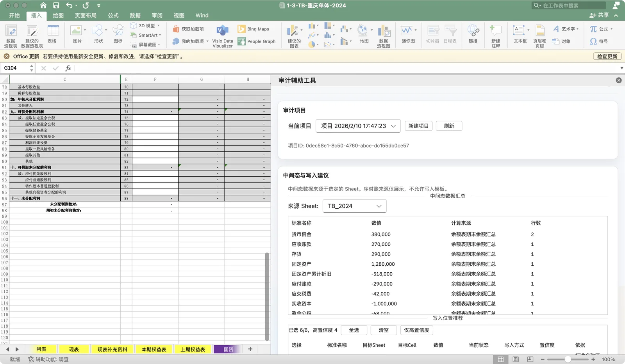Open the 艺术字 WordArt dropdown
Screen dimensions: 625x364
point(566,29)
